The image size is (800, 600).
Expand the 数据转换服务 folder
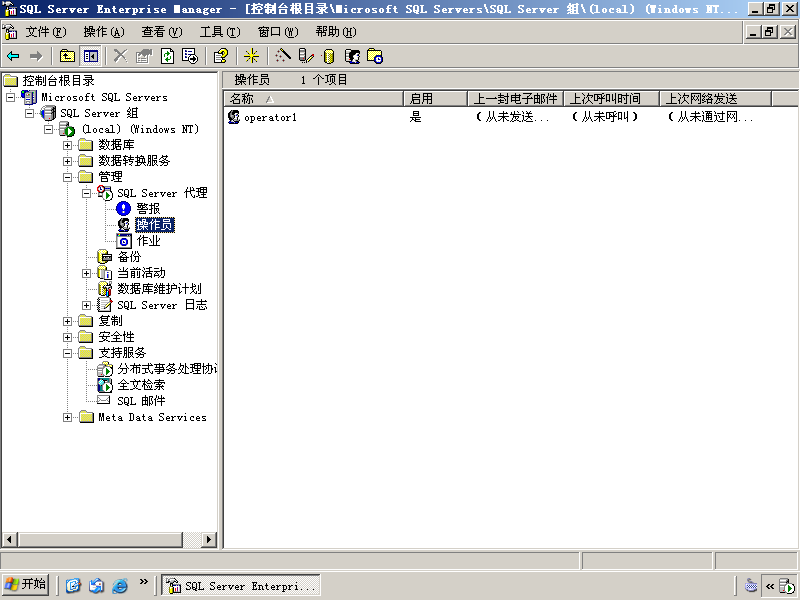pyautogui.click(x=67, y=161)
